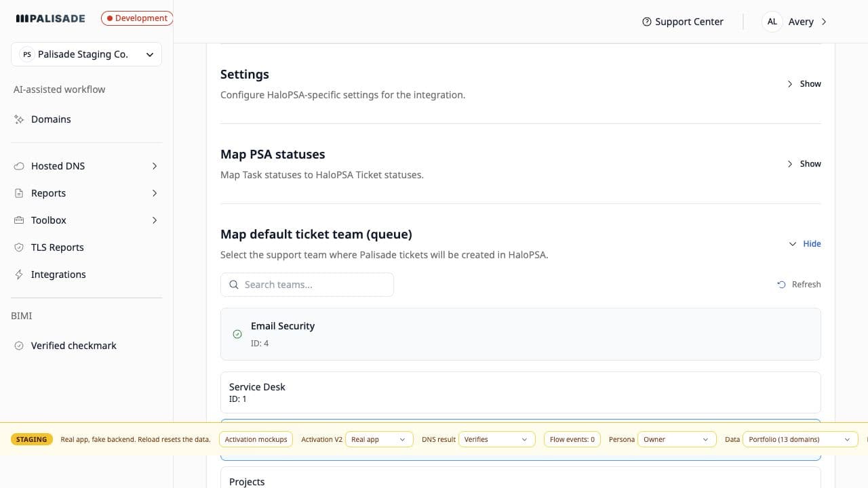Viewport: 868px width, 488px height.
Task: Open the Avery user menu chevron
Action: (x=824, y=22)
